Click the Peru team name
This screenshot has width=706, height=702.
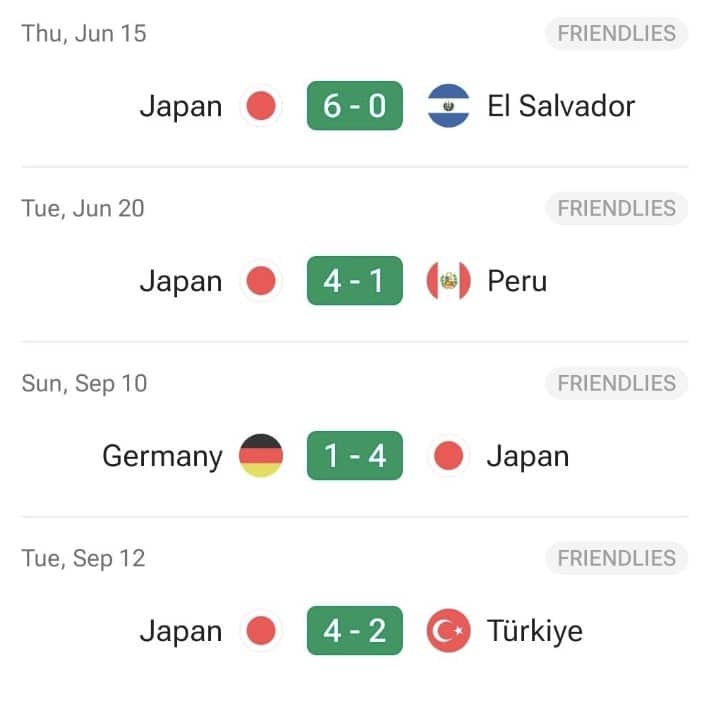[x=517, y=281]
